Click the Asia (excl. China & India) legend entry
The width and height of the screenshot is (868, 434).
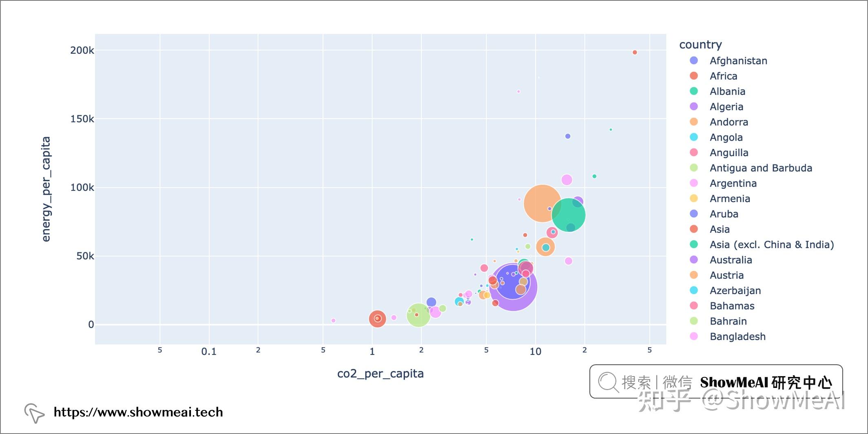(x=761, y=245)
